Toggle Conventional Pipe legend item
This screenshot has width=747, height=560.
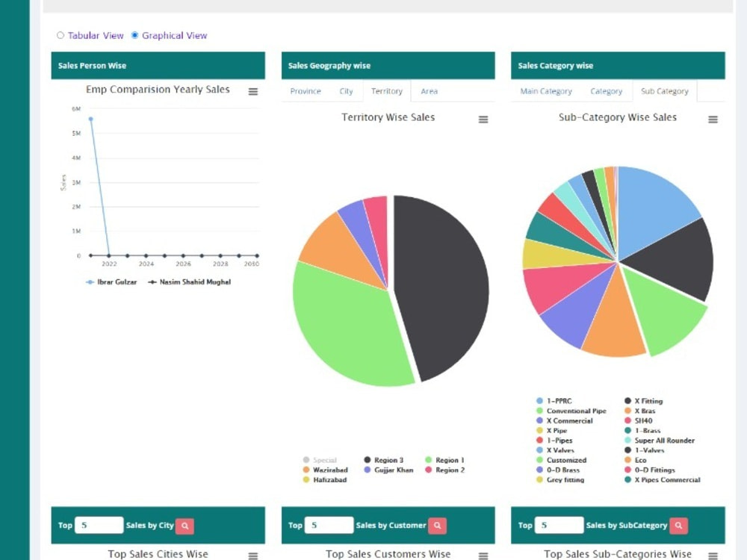point(571,411)
